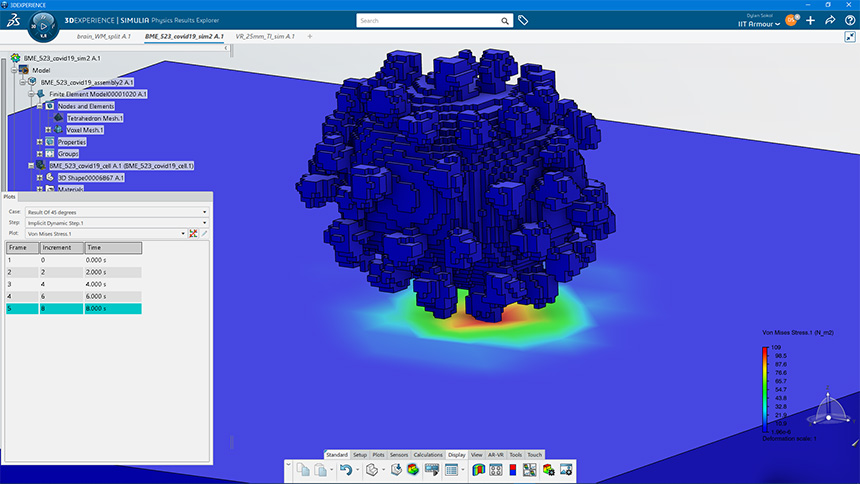This screenshot has height=484, width=860.
Task: Click the contour plot cube icon
Action: click(413, 470)
